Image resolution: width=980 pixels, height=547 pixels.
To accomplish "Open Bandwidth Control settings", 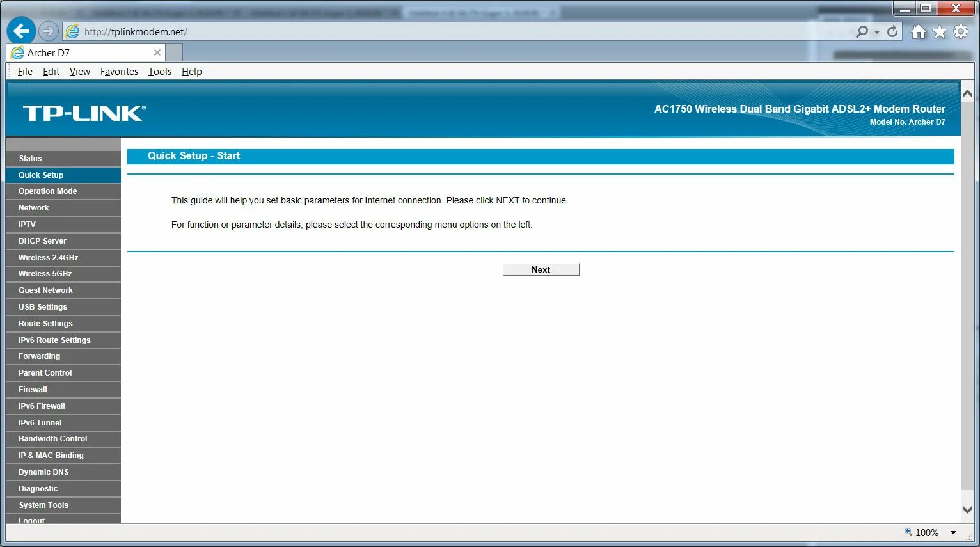I will (x=63, y=439).
